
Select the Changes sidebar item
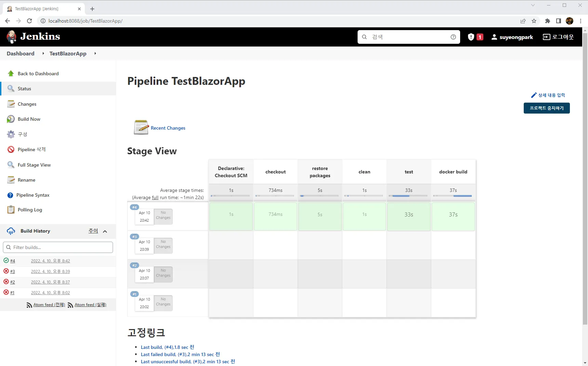(27, 104)
